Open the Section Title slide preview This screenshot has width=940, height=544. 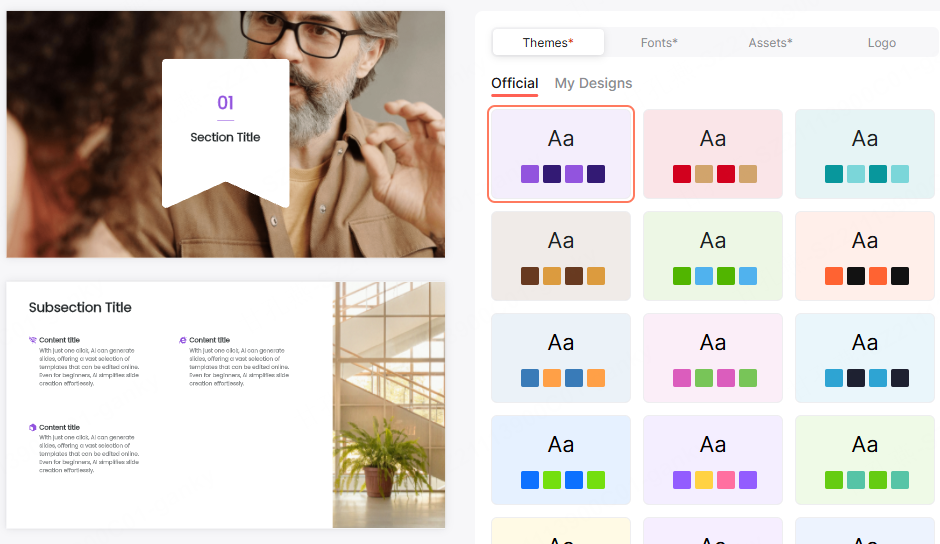point(225,134)
